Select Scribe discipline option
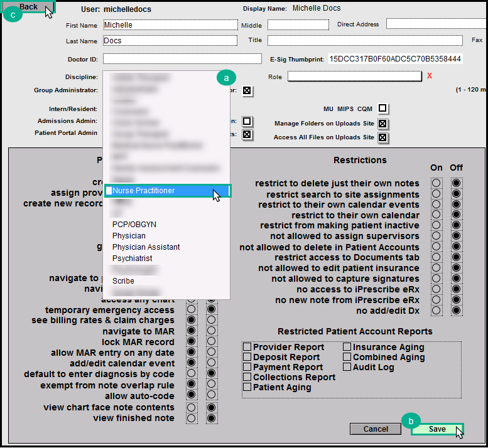488x448 pixels. [123, 281]
